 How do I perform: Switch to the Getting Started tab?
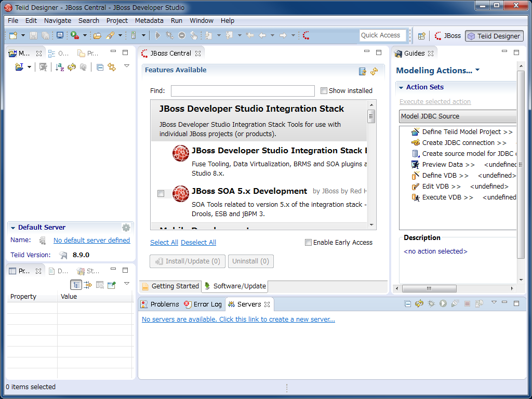click(170, 286)
